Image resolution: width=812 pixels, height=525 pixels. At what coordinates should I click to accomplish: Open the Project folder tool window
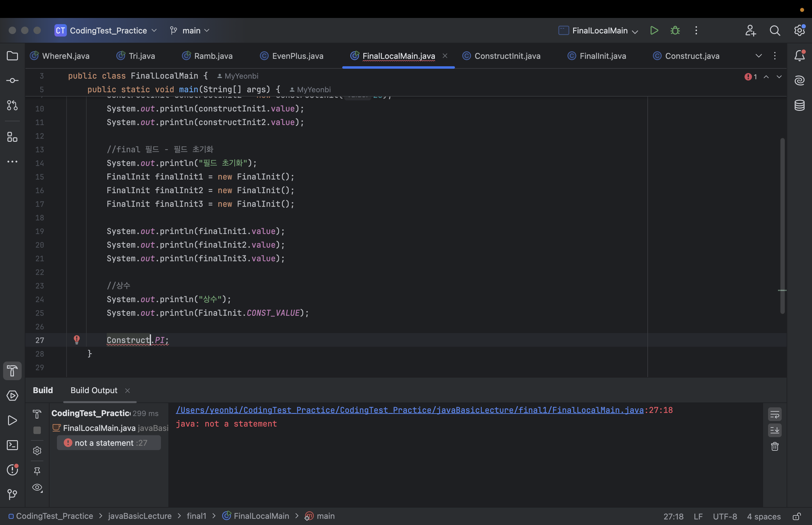[12, 56]
